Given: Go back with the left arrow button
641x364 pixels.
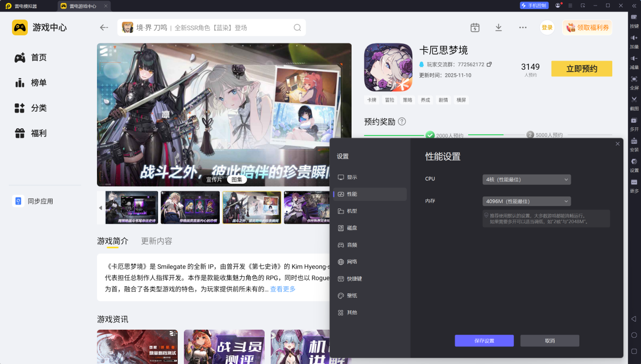Looking at the screenshot, I should point(104,28).
